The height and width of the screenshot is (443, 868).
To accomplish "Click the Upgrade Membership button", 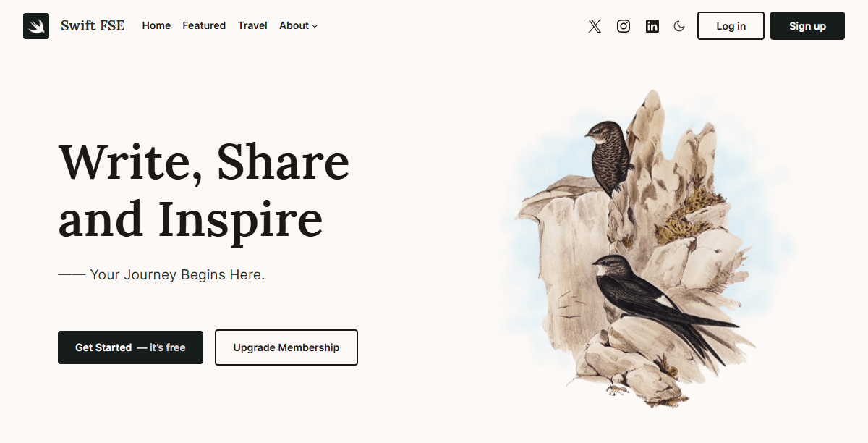I will 286,347.
